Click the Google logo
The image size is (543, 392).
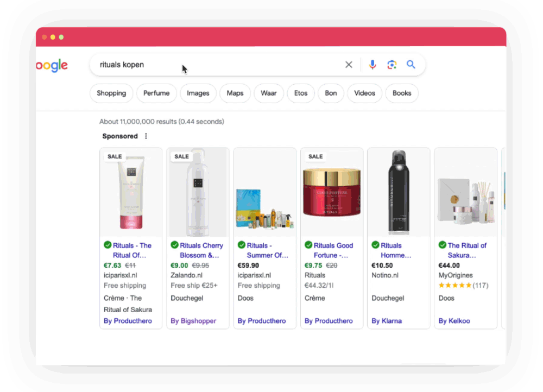(52, 65)
